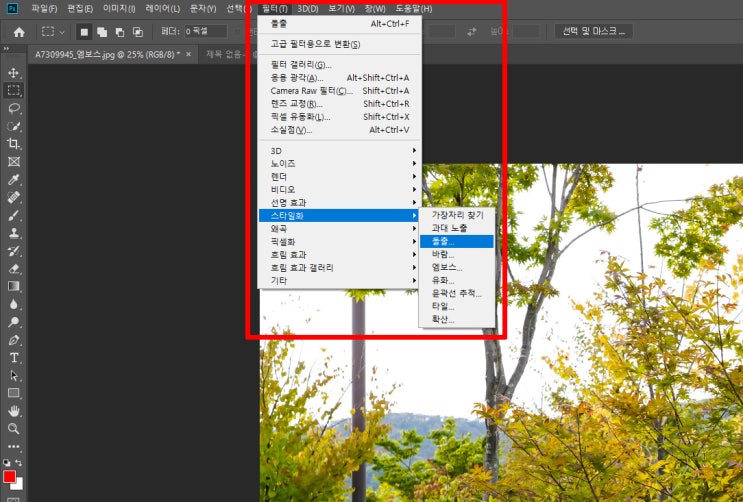Close the A7309945_엠보스.jpg document tab
743x502 pixels.
click(189, 55)
